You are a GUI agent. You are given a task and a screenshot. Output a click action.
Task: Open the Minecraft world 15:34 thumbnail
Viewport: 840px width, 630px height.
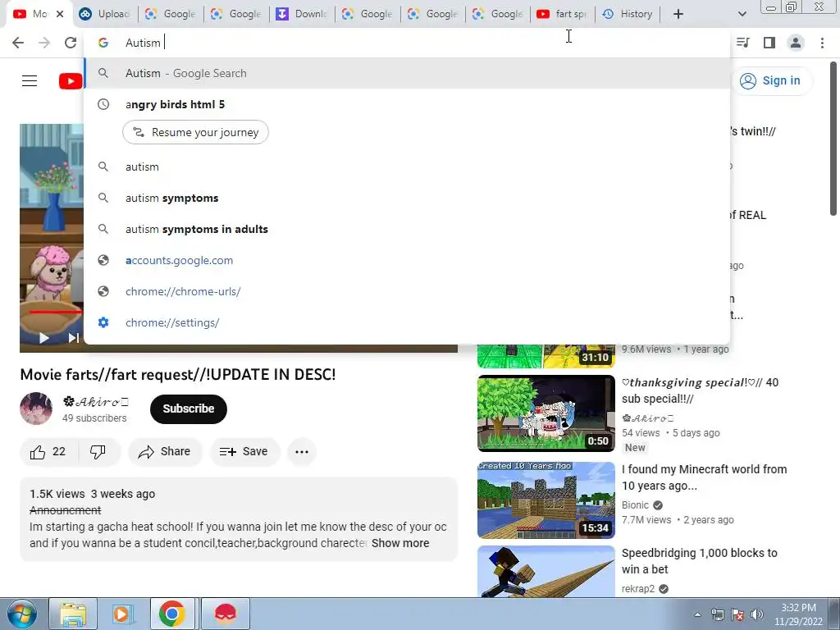tap(546, 500)
